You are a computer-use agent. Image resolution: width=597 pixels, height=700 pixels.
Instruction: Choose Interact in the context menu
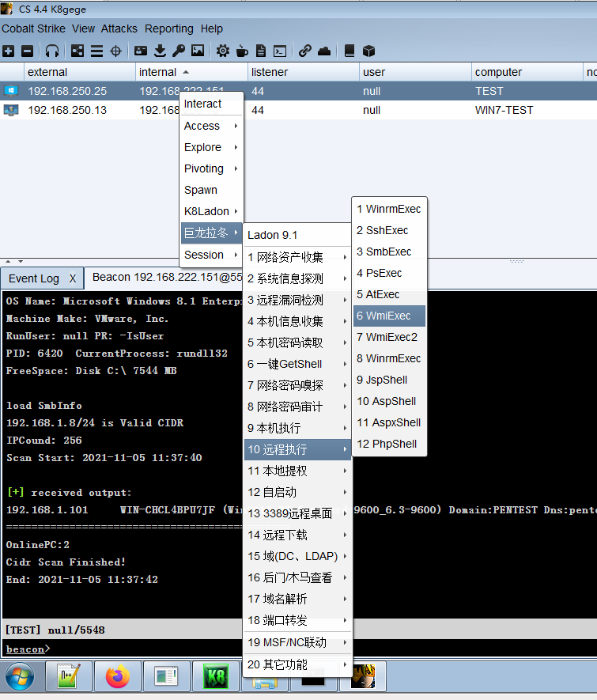[x=211, y=104]
